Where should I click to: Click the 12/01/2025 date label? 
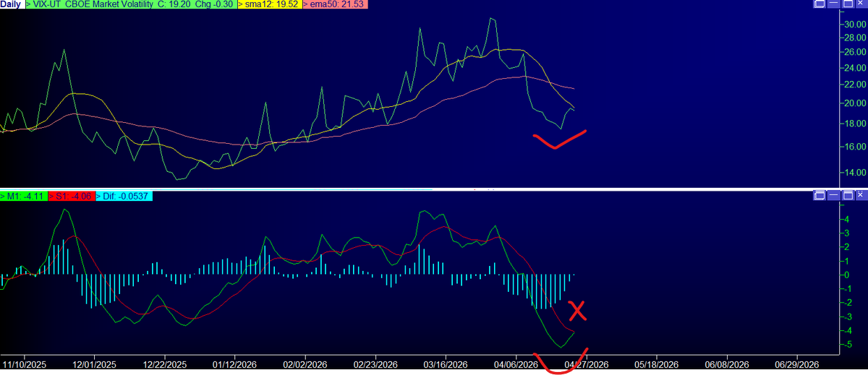pyautogui.click(x=95, y=366)
